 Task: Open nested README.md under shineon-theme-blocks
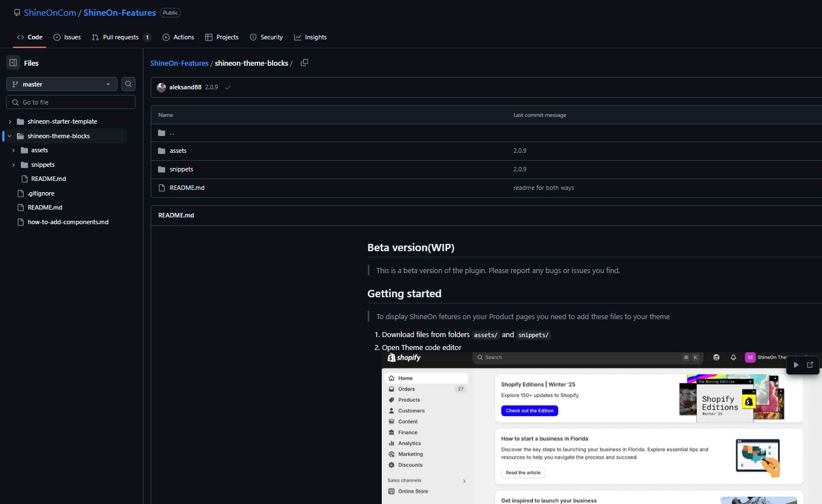click(x=48, y=179)
